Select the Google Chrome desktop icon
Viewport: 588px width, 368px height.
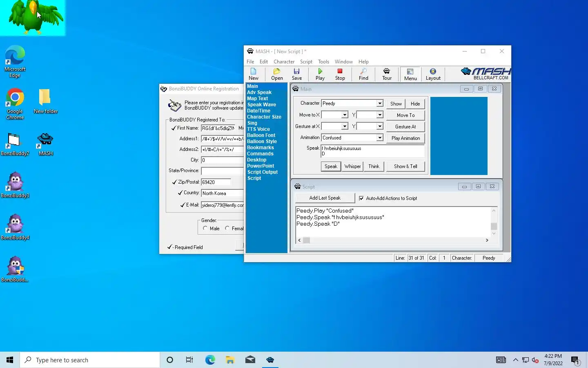coord(15,104)
